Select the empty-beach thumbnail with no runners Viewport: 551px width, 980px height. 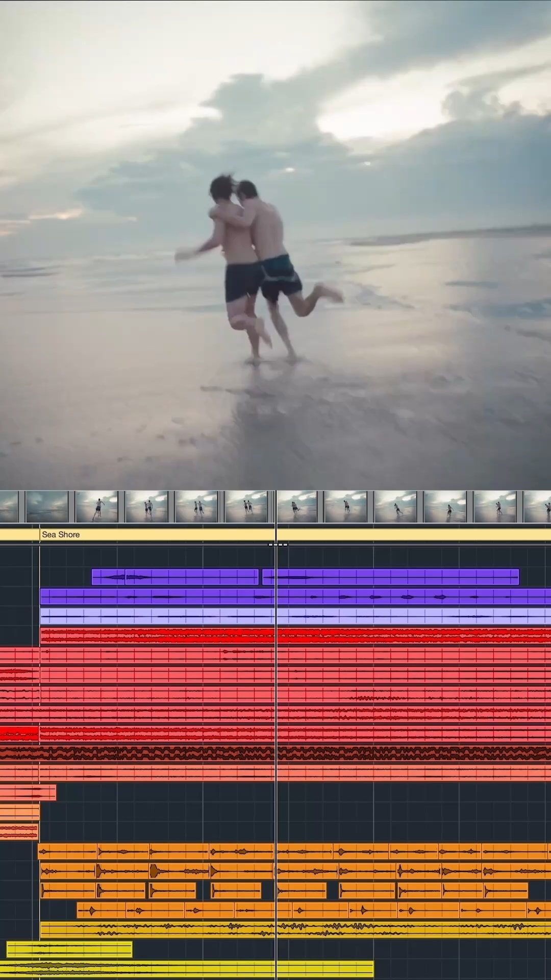point(47,506)
